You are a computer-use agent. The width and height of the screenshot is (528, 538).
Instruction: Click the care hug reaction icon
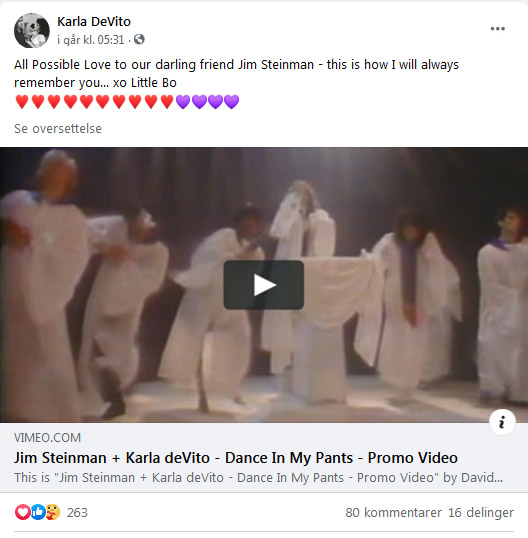coord(52,512)
